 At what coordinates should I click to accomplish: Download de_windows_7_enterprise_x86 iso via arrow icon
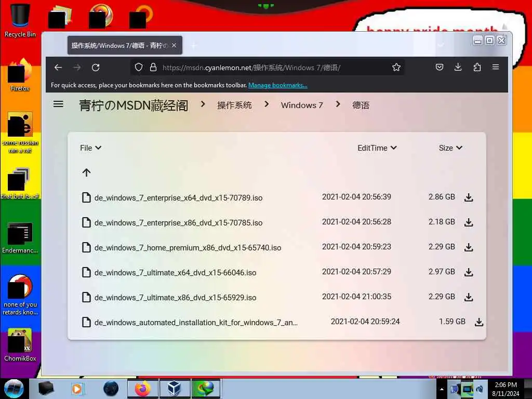click(469, 222)
